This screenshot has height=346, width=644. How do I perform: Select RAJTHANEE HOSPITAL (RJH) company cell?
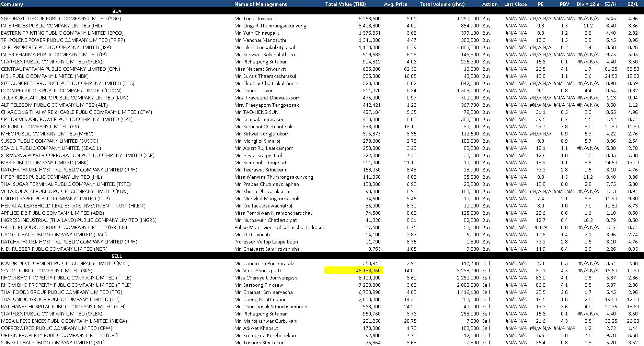point(63,307)
